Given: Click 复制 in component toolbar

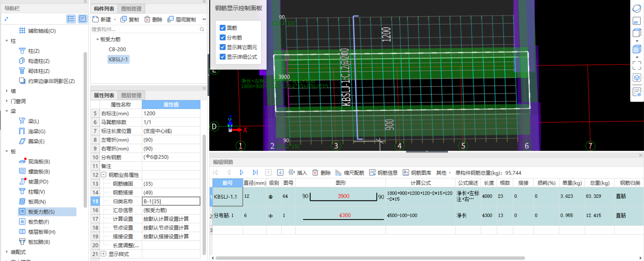Looking at the screenshot, I should click(x=130, y=19).
